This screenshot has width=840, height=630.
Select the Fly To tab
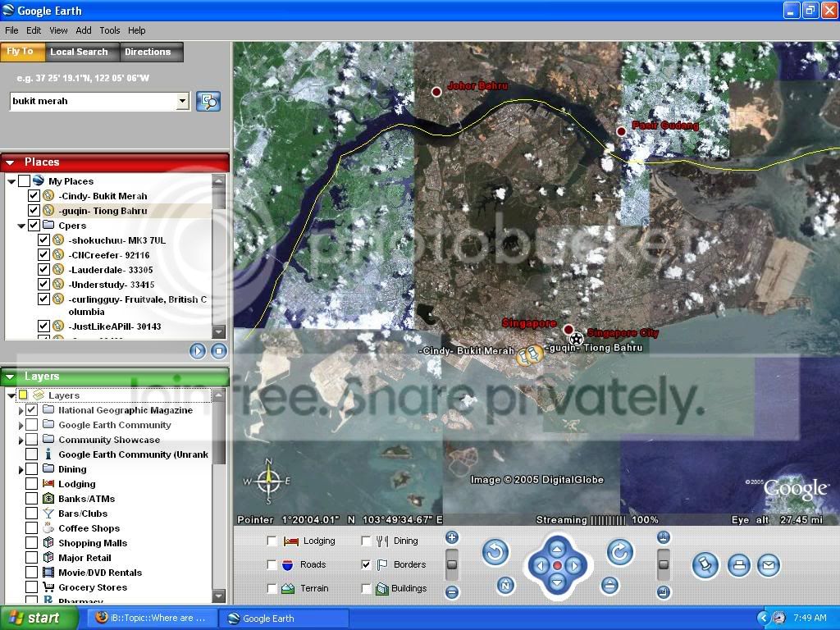click(x=21, y=52)
